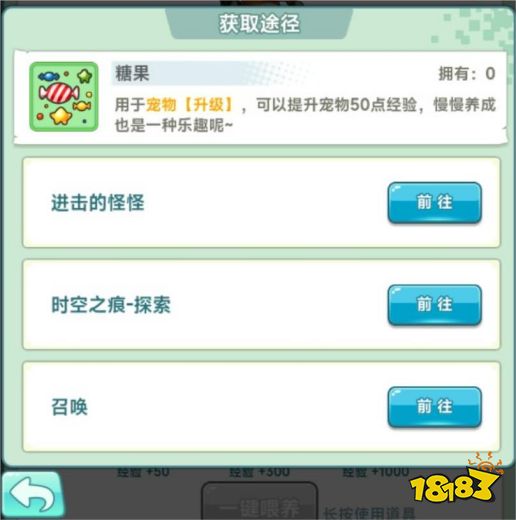
Task: Tap the 经验 +1000 item label
Action: pos(376,472)
